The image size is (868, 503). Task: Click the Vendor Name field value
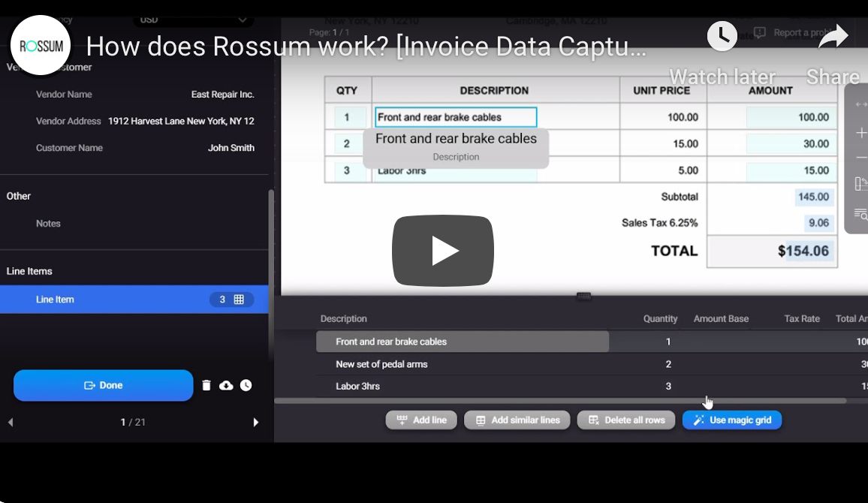tap(222, 95)
